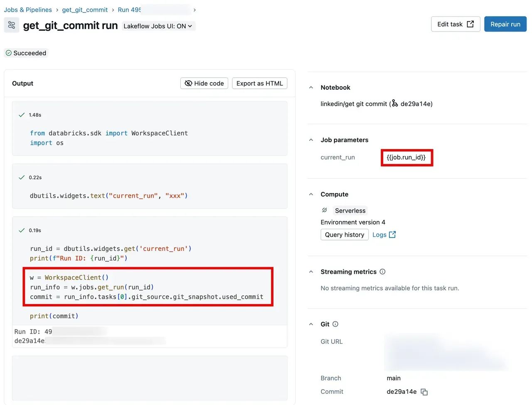Export the output as HTML

point(260,83)
